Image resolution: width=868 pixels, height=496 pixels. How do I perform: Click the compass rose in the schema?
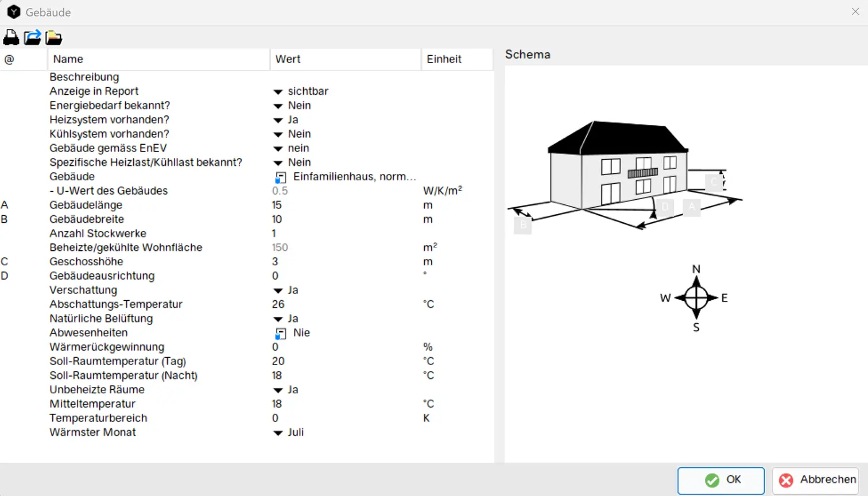pyautogui.click(x=696, y=298)
